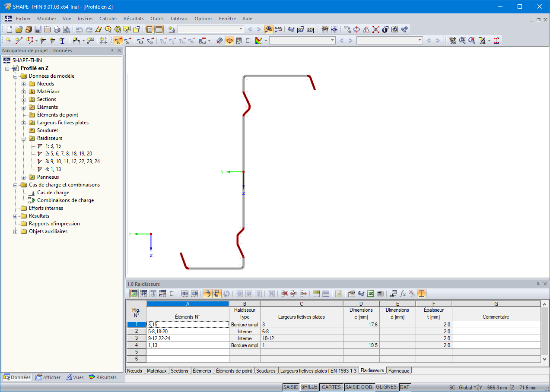The height and width of the screenshot is (392, 550).
Task: Click the x.xx decimal places icon
Action: [x=278, y=29]
